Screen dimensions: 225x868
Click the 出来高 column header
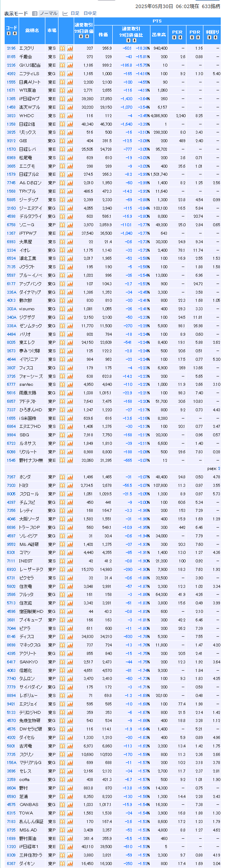[x=158, y=35]
